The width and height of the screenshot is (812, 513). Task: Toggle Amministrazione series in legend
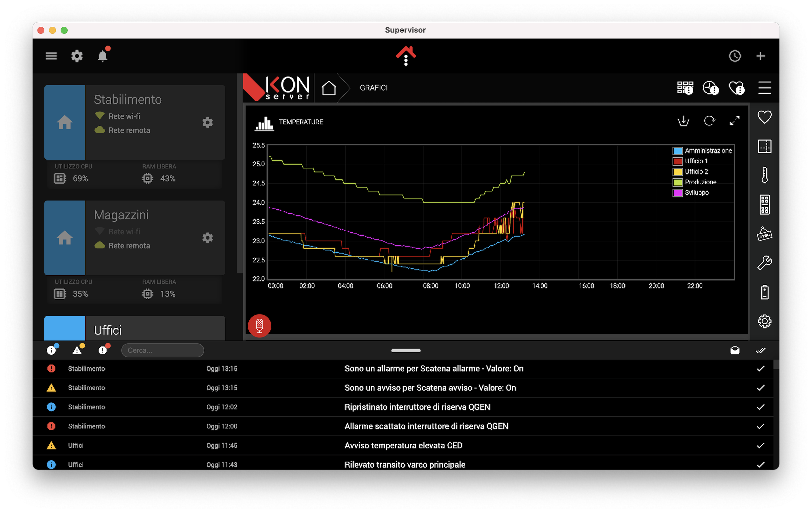(x=702, y=151)
